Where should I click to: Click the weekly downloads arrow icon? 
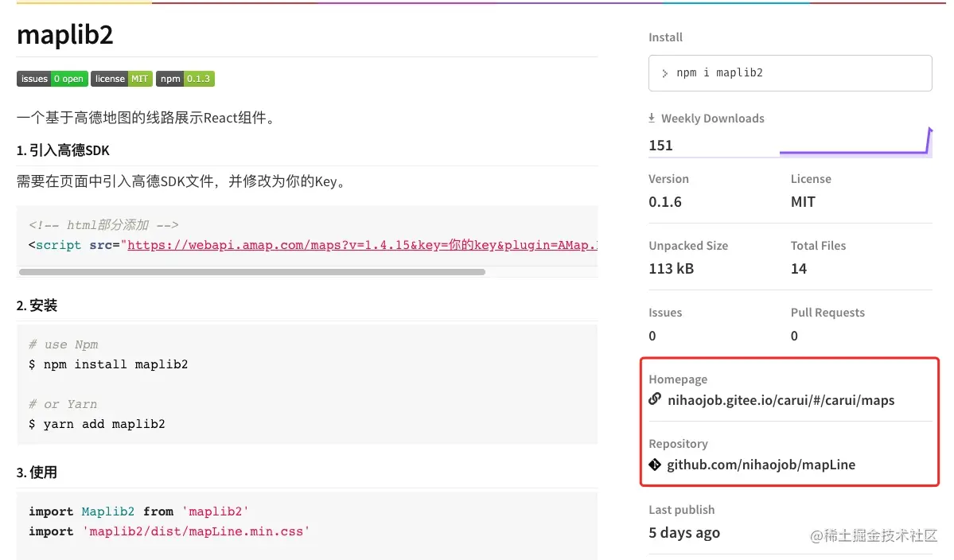[652, 118]
